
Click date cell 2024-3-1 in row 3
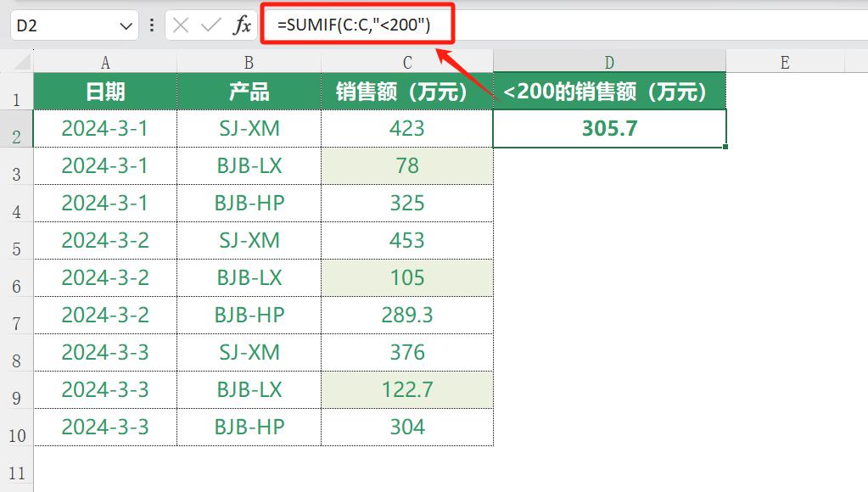[x=105, y=166]
